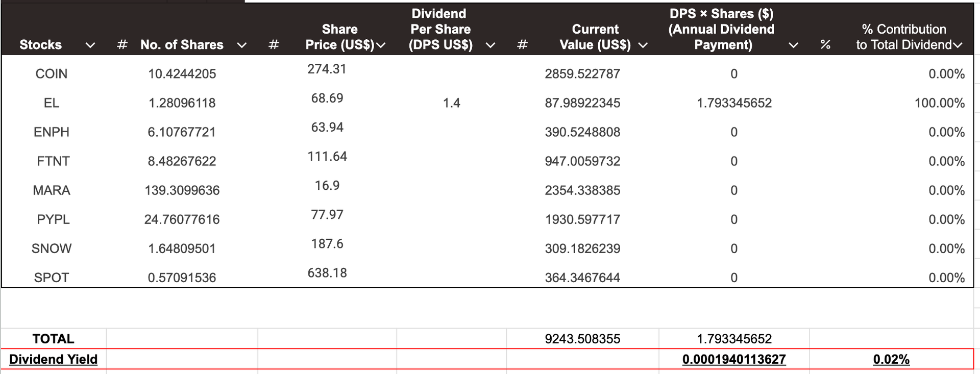
Task: Select EL share price 68.69
Action: tap(327, 98)
